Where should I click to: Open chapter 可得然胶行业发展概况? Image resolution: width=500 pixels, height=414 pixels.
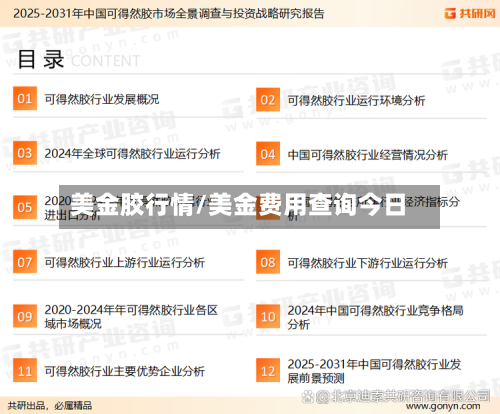pyautogui.click(x=102, y=99)
